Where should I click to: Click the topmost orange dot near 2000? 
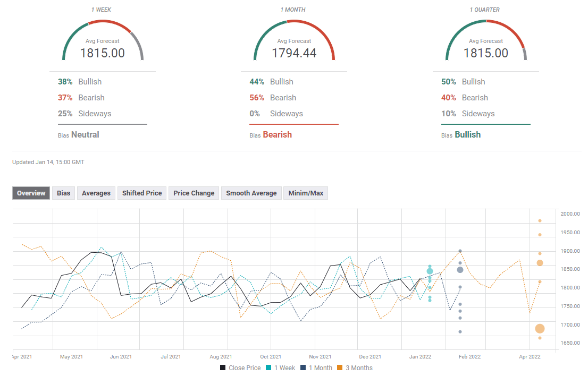[540, 221]
